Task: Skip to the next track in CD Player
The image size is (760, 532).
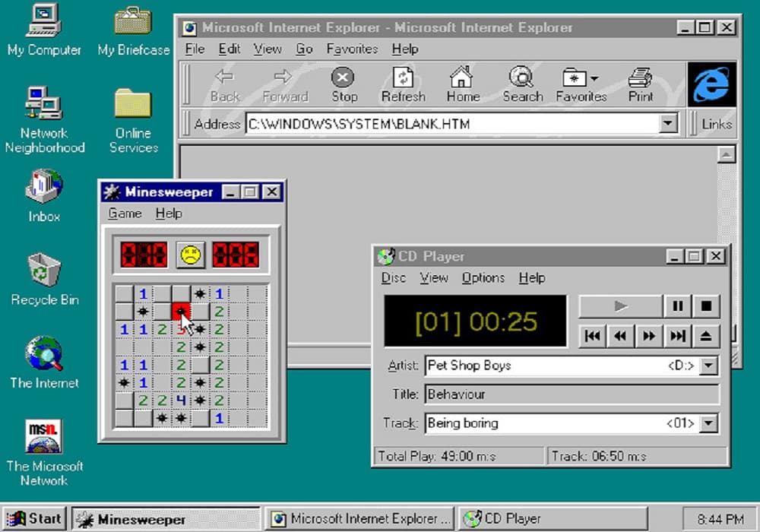Action: (x=679, y=335)
